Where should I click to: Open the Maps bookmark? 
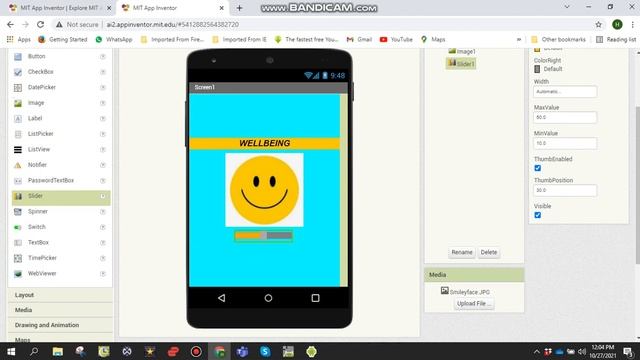coord(433,40)
